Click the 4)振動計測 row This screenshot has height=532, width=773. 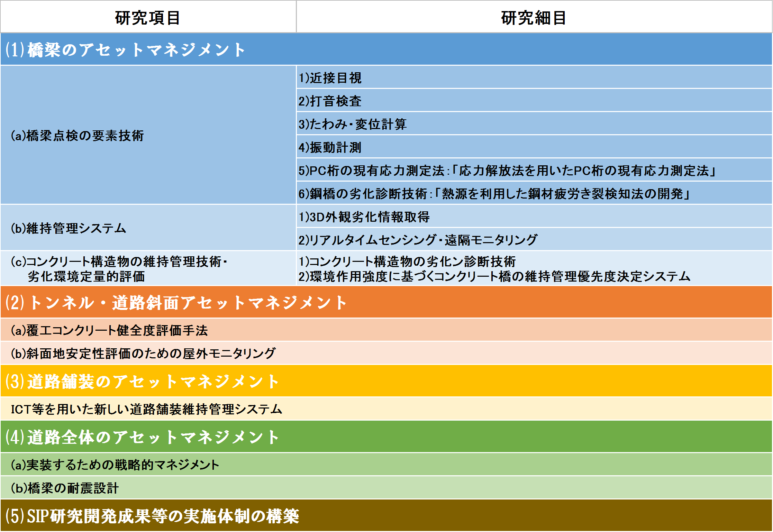tap(534, 147)
